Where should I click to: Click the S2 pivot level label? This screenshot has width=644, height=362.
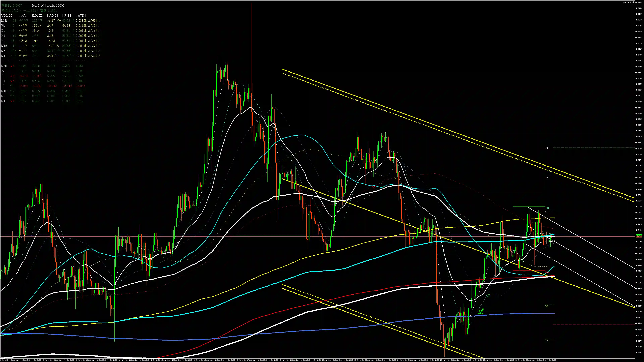pos(546,306)
